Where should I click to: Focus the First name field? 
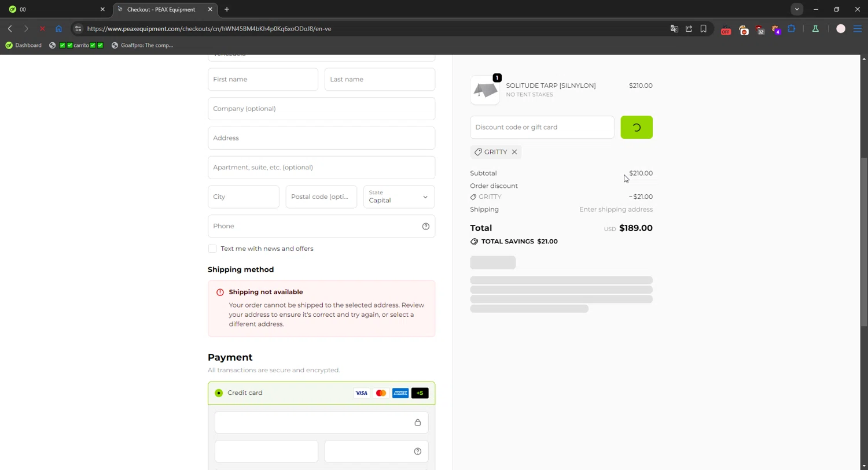click(263, 79)
